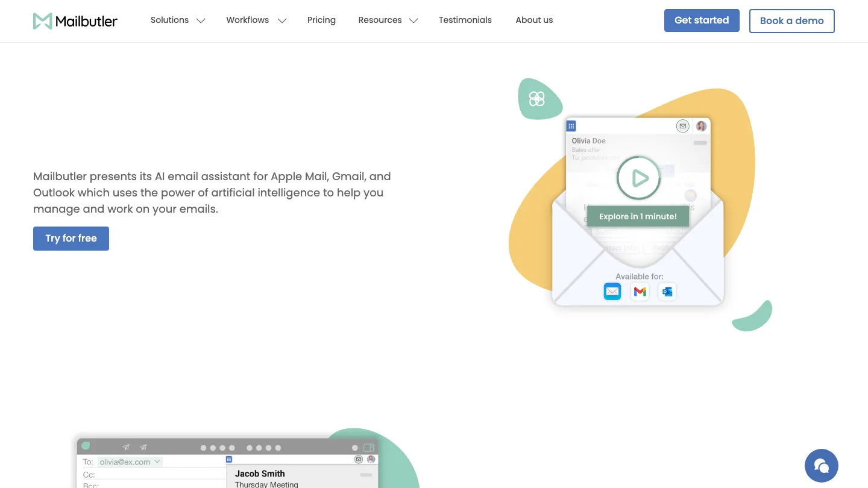Expand the Solutions dropdown chevron
Image resolution: width=868 pixels, height=488 pixels.
click(201, 20)
